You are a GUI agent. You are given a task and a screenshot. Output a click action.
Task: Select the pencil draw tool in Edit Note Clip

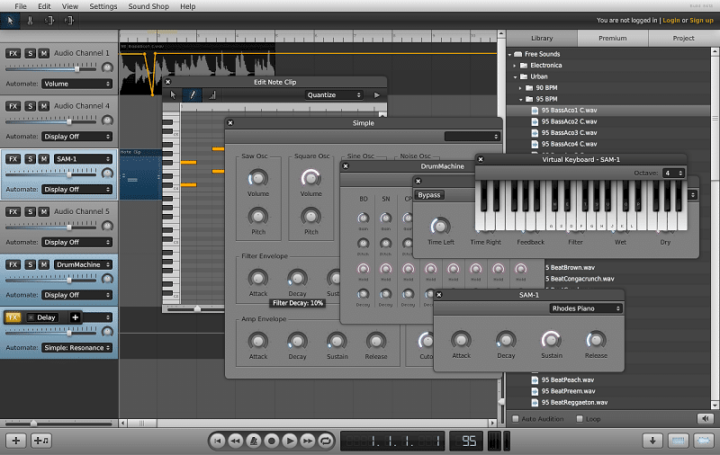(x=193, y=95)
